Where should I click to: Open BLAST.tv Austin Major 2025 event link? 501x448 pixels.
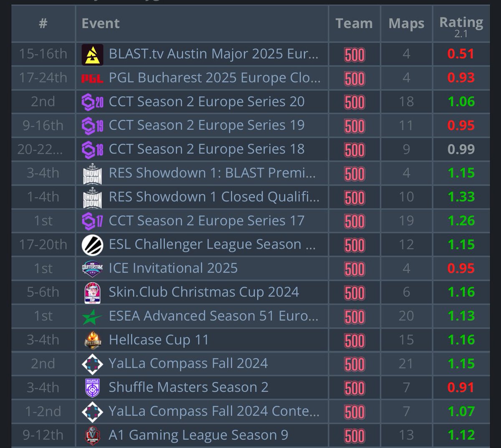tap(213, 54)
